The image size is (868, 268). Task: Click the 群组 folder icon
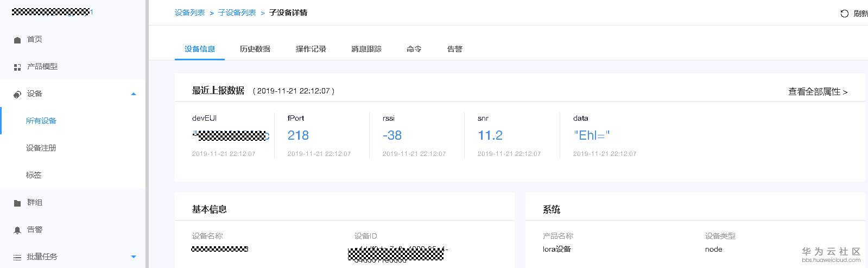pyautogui.click(x=17, y=203)
